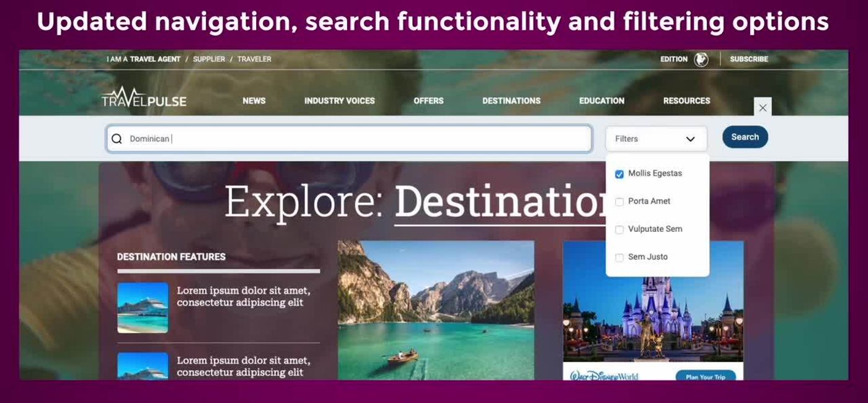Uncheck the Mollis Egestas filter

click(619, 174)
